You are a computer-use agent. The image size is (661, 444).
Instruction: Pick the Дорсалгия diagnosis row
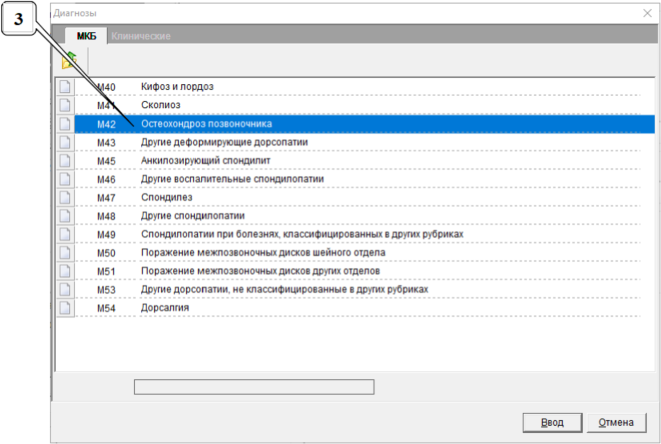165,308
